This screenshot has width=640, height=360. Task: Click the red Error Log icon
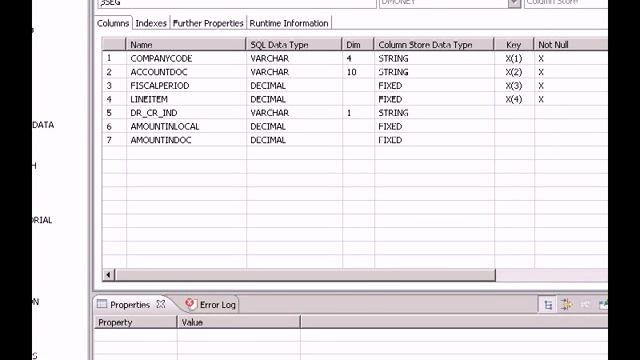pos(190,303)
